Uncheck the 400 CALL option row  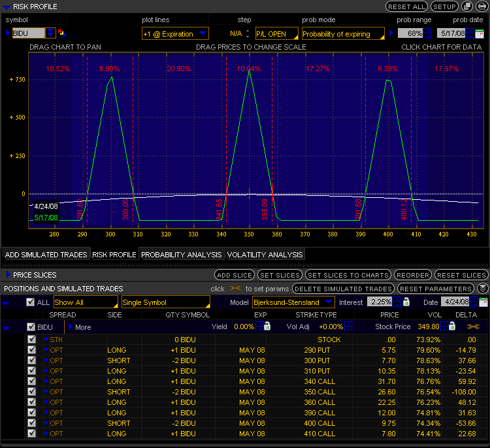[x=31, y=423]
